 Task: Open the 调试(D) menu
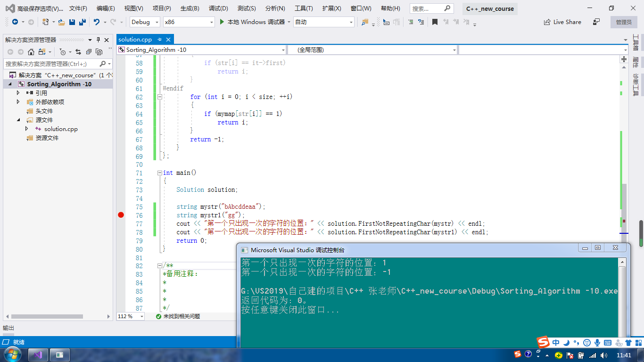coord(218,8)
